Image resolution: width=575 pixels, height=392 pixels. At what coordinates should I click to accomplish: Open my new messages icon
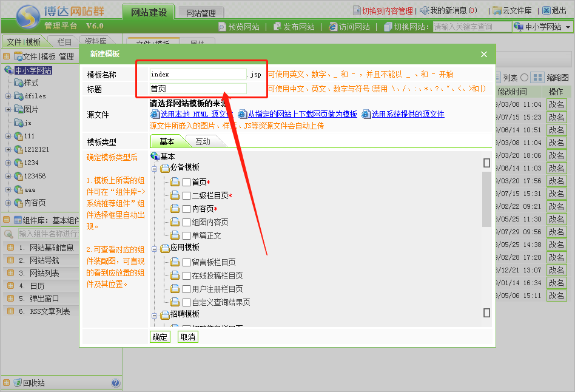[425, 10]
